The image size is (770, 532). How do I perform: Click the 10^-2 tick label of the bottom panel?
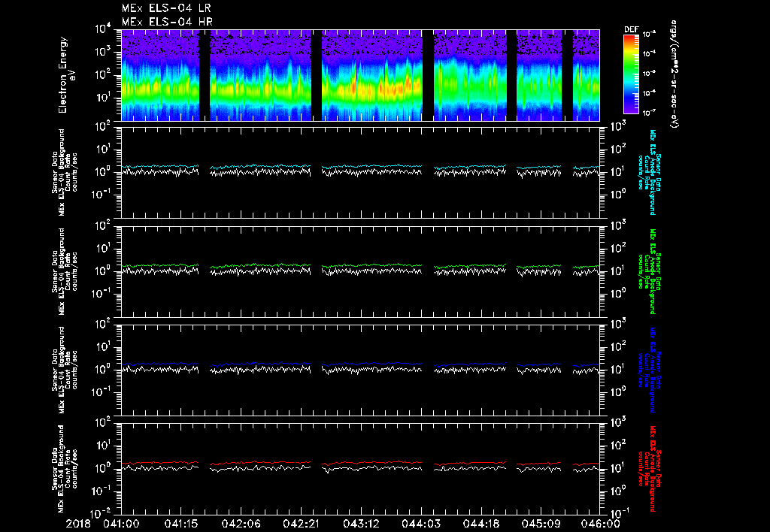click(102, 514)
